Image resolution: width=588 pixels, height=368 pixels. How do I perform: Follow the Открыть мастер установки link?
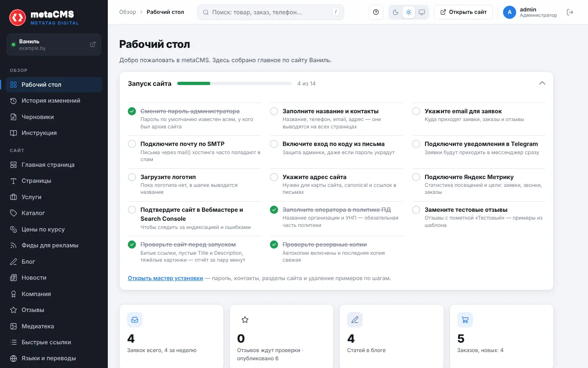tap(165, 278)
